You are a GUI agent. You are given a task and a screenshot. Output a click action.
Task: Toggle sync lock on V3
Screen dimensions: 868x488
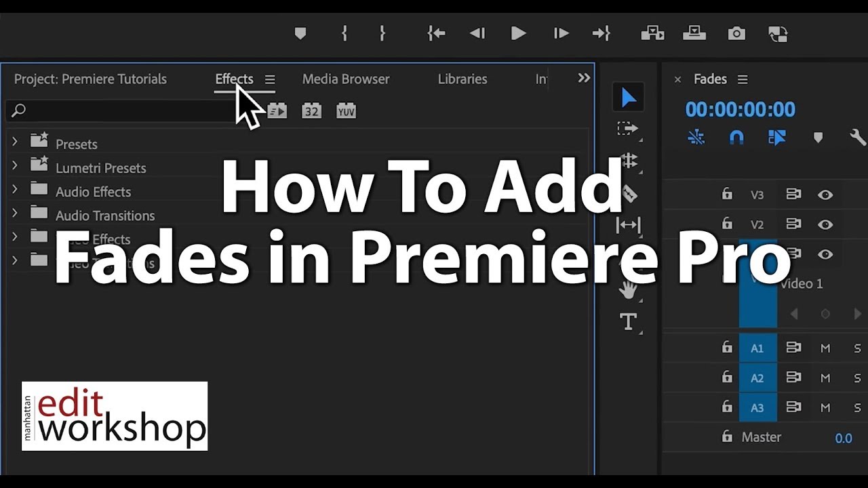793,195
